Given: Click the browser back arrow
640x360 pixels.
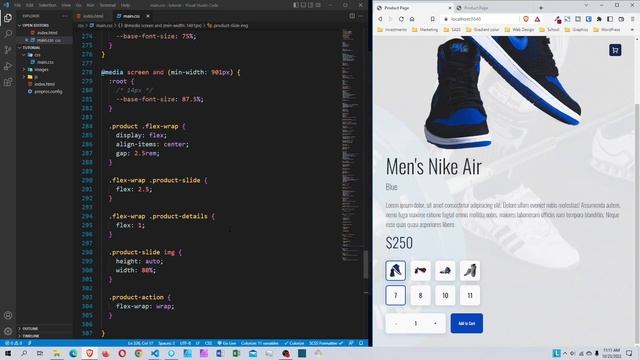Looking at the screenshot, I should coord(380,19).
